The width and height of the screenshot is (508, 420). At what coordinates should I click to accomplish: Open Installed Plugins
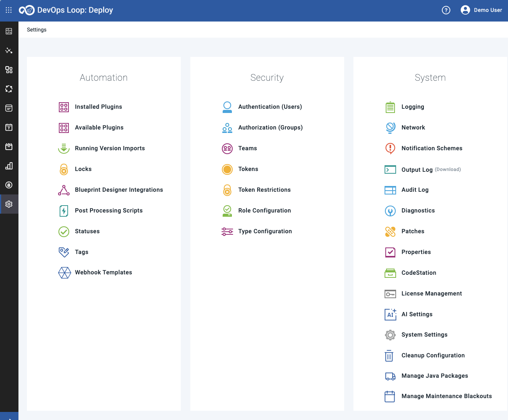98,106
